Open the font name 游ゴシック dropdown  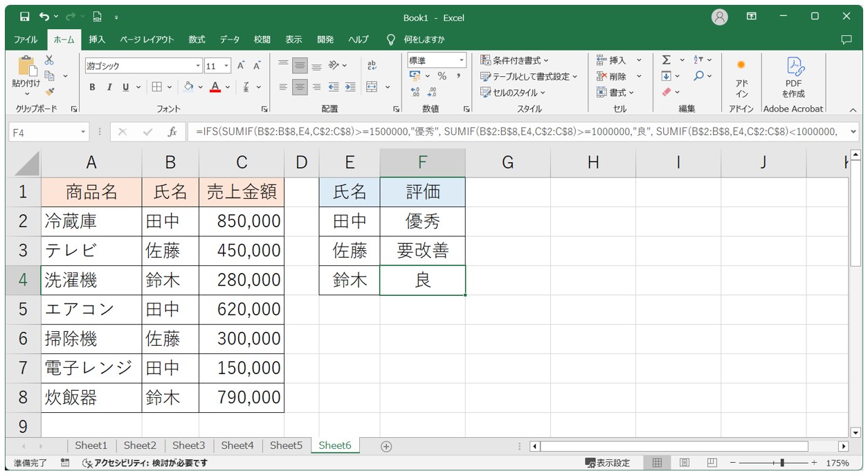pos(199,66)
